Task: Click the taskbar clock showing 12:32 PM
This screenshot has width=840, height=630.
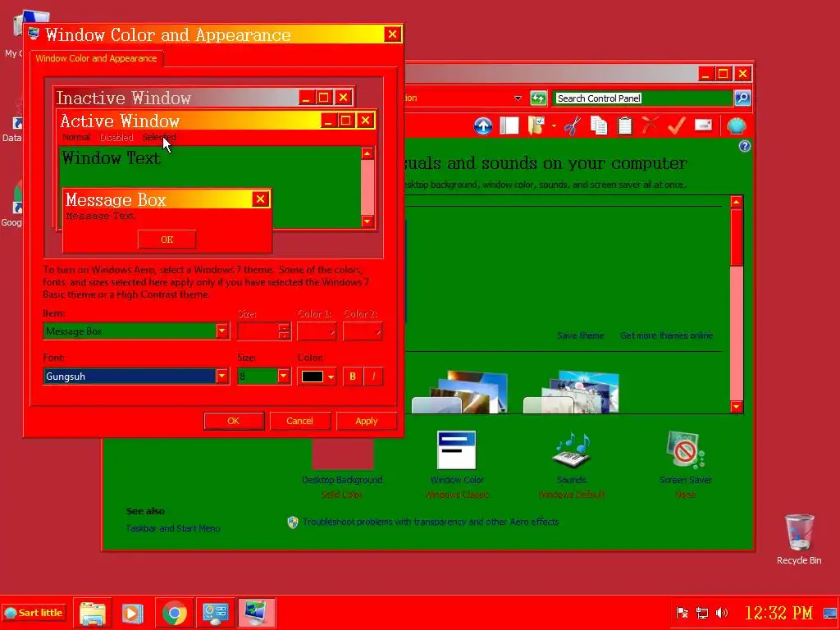Action: 778,613
